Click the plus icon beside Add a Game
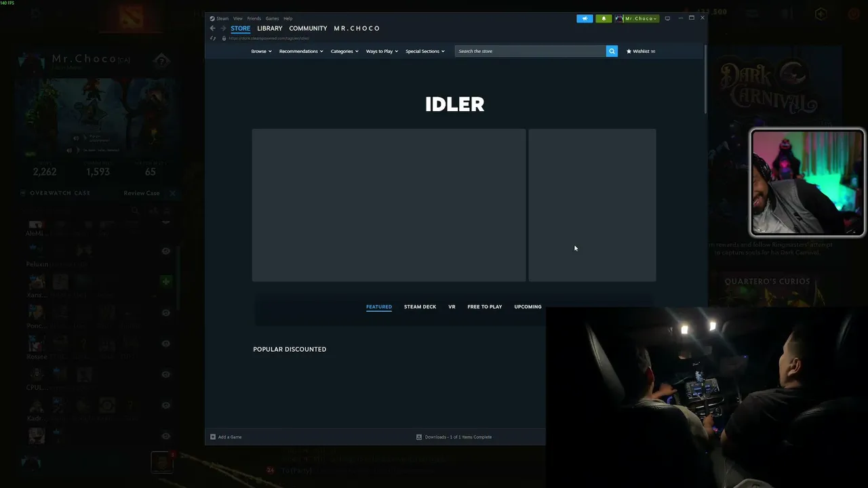 [213, 437]
